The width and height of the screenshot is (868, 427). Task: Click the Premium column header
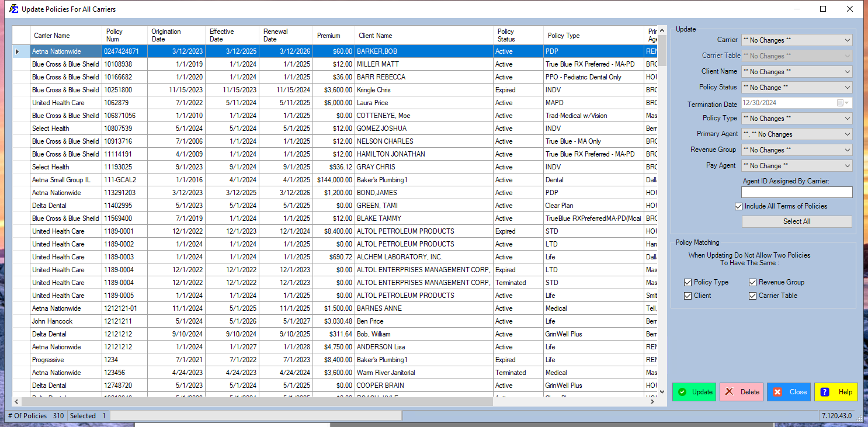(329, 36)
